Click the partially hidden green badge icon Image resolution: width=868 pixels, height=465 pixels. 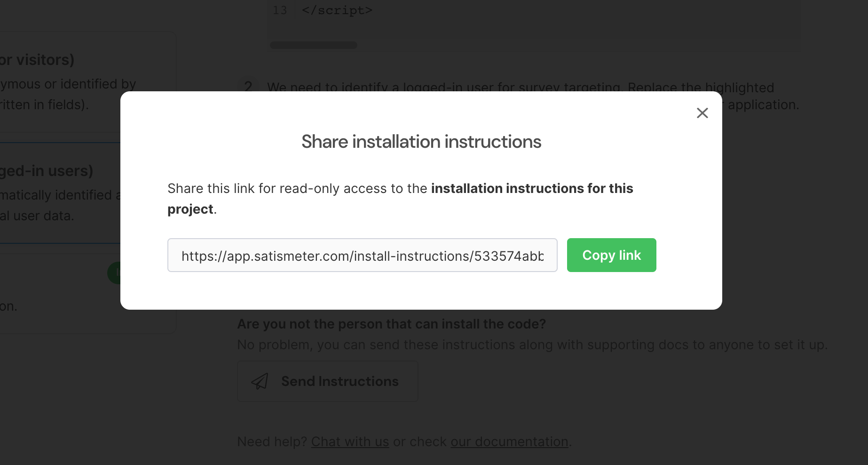pos(114,273)
